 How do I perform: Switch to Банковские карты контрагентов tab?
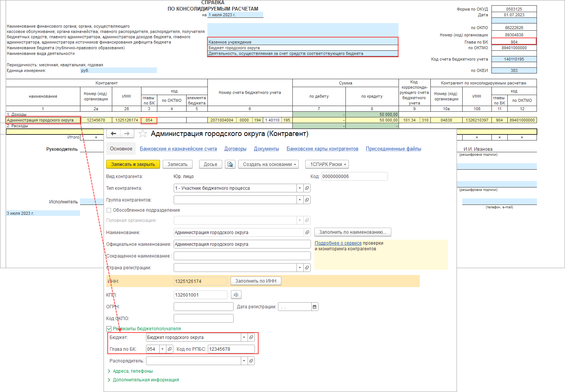coord(322,149)
